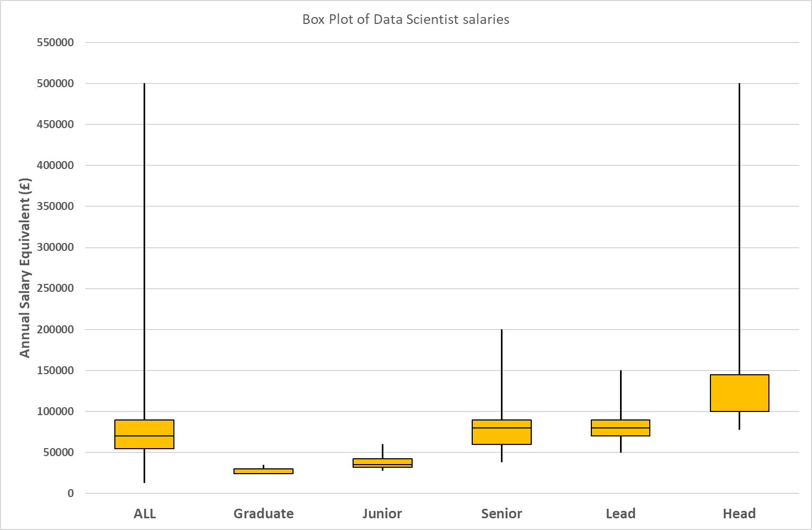Click the 550000 value axis label
812x530 pixels.
55,43
